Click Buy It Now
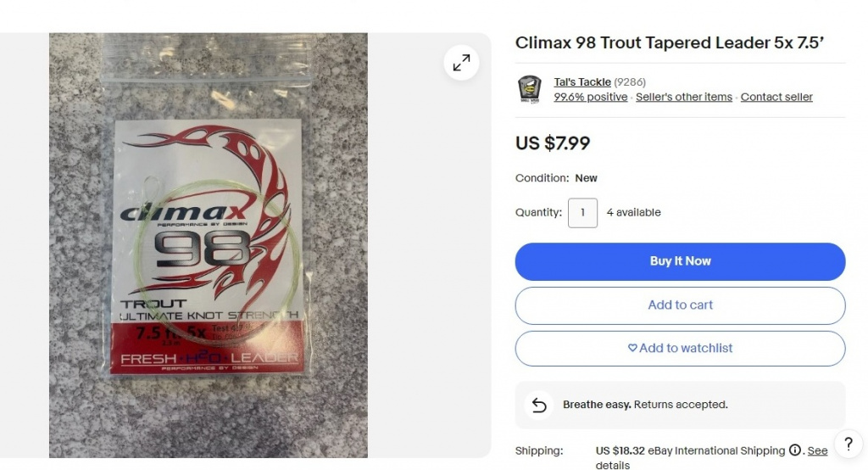Screen dimensions: 868x470 pos(680,261)
